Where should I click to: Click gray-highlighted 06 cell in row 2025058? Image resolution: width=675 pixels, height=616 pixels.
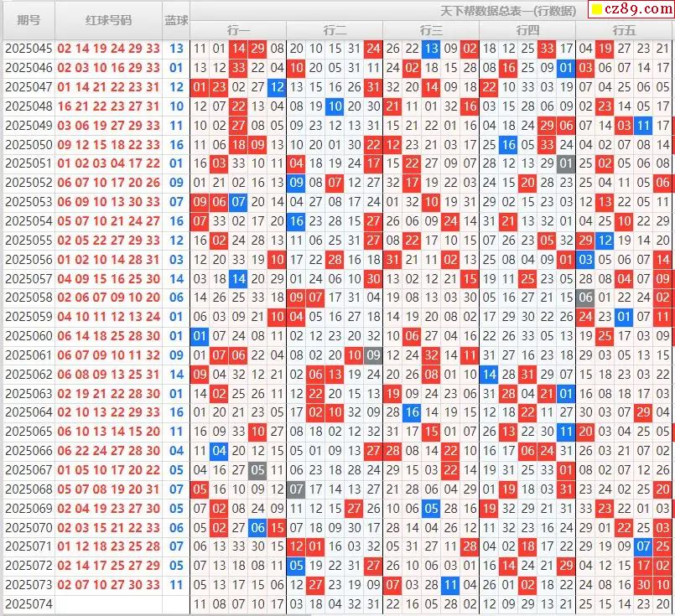(585, 298)
